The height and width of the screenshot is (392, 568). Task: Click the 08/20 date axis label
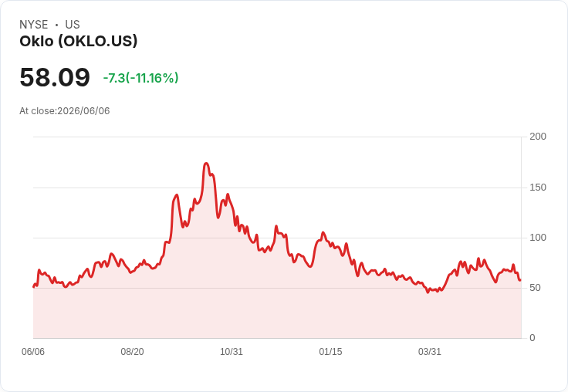click(x=132, y=352)
